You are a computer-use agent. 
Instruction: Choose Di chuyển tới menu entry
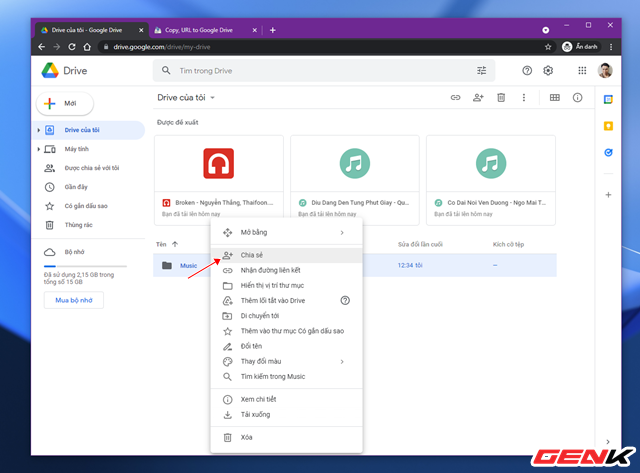(286, 316)
